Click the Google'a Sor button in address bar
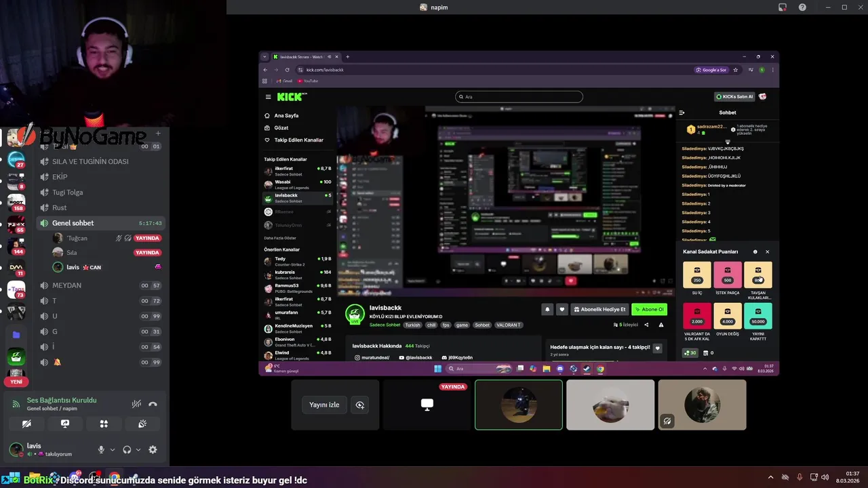The height and width of the screenshot is (488, 868). click(x=712, y=70)
